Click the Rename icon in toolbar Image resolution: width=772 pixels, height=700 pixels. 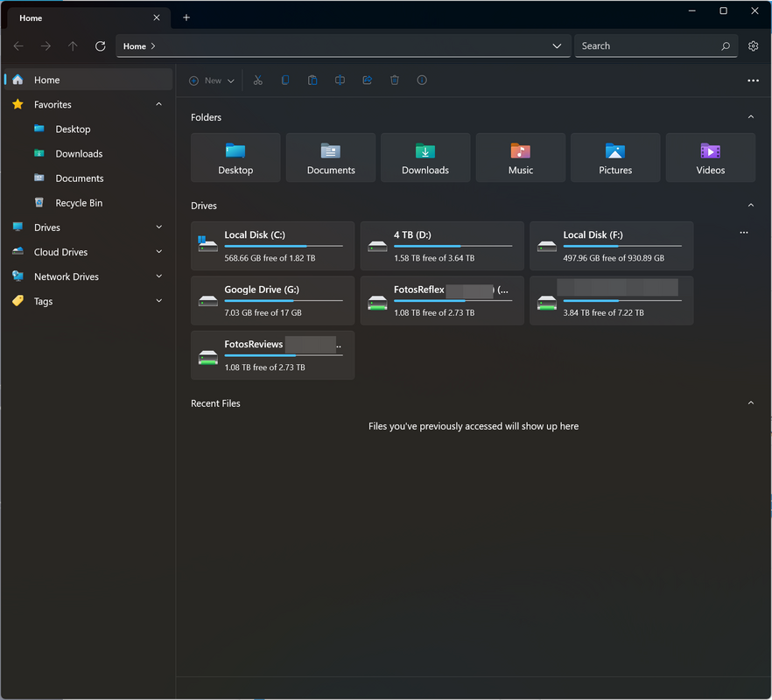tap(340, 80)
